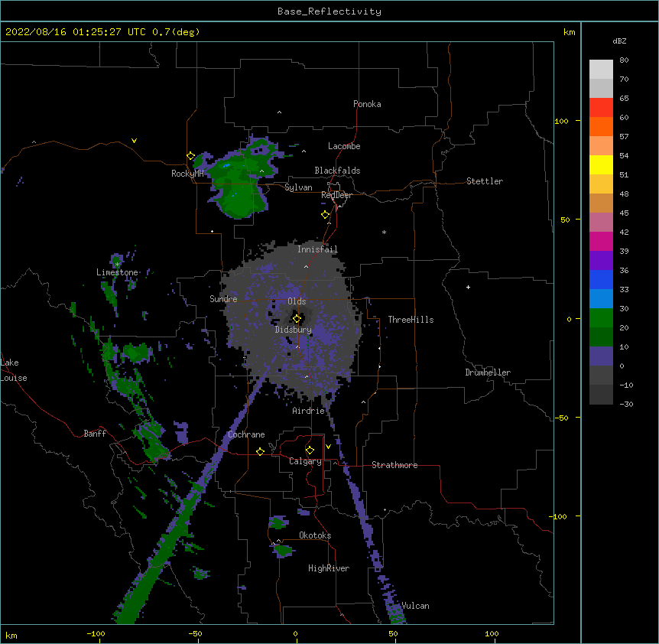Click the Airdrie city label
Viewport: 659px width, 644px height.
point(309,411)
